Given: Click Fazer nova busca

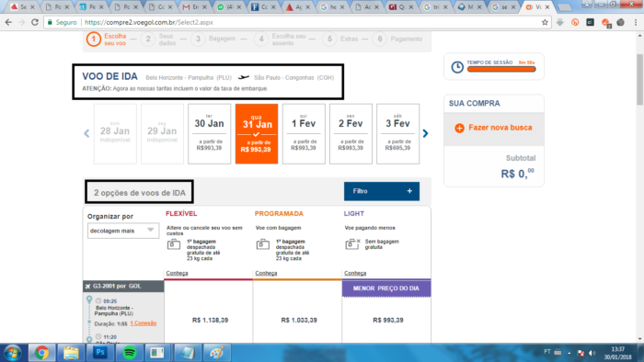Looking at the screenshot, I should (x=500, y=128).
